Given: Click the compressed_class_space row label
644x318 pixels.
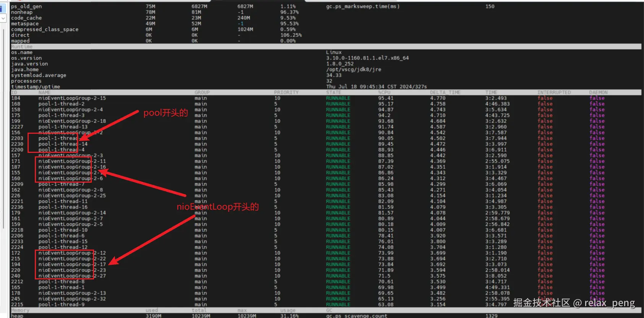Looking at the screenshot, I should click(x=44, y=29).
